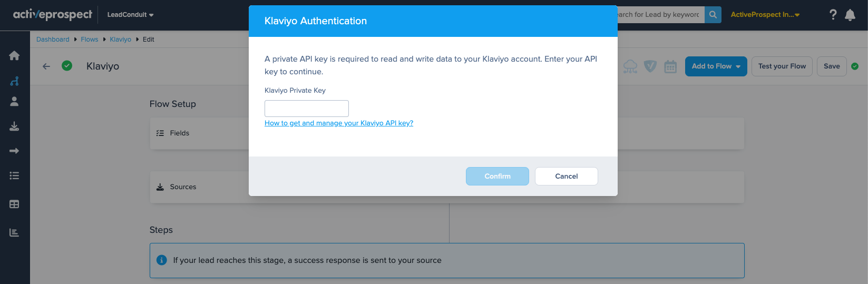Open the bar chart reports icon in the sidebar

[x=14, y=232]
